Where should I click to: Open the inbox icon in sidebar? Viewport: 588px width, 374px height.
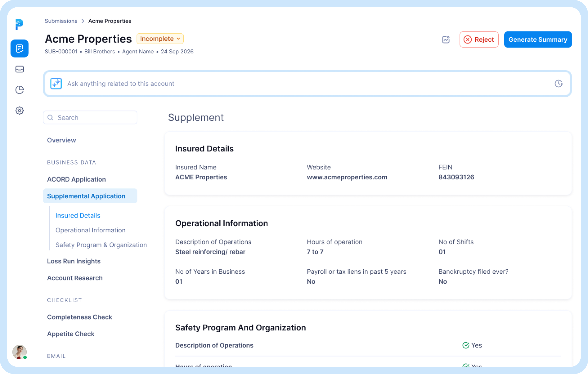20,69
